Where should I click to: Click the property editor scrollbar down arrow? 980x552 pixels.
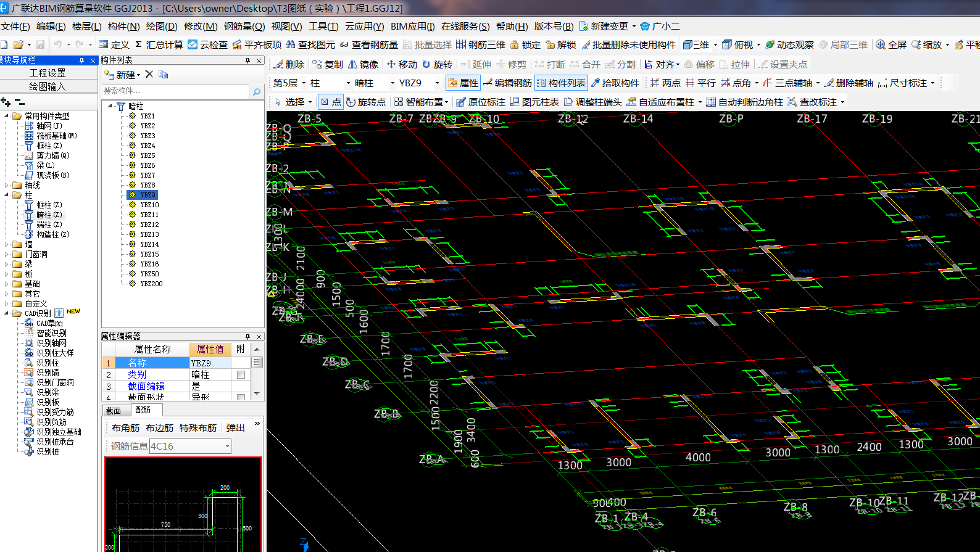point(257,393)
